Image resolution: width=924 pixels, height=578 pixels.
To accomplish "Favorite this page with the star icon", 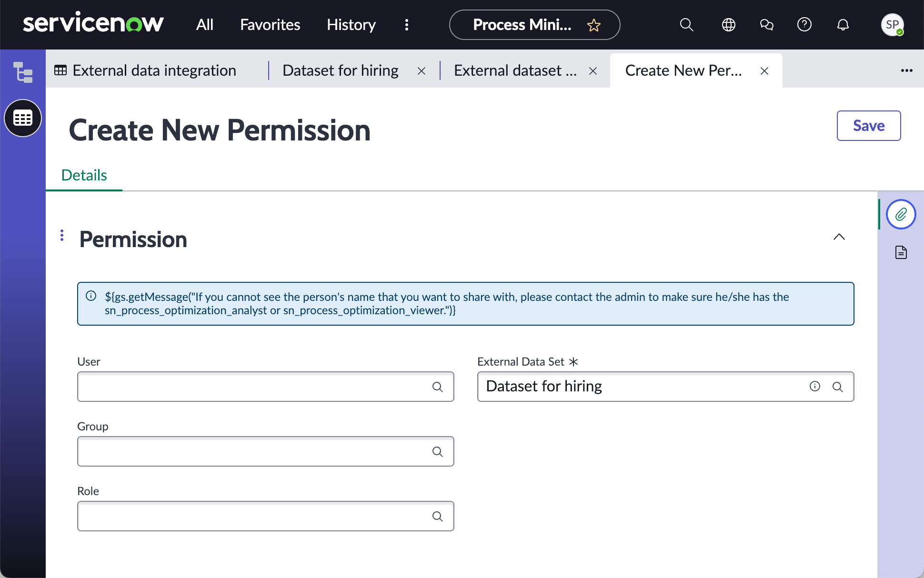I will tap(593, 25).
